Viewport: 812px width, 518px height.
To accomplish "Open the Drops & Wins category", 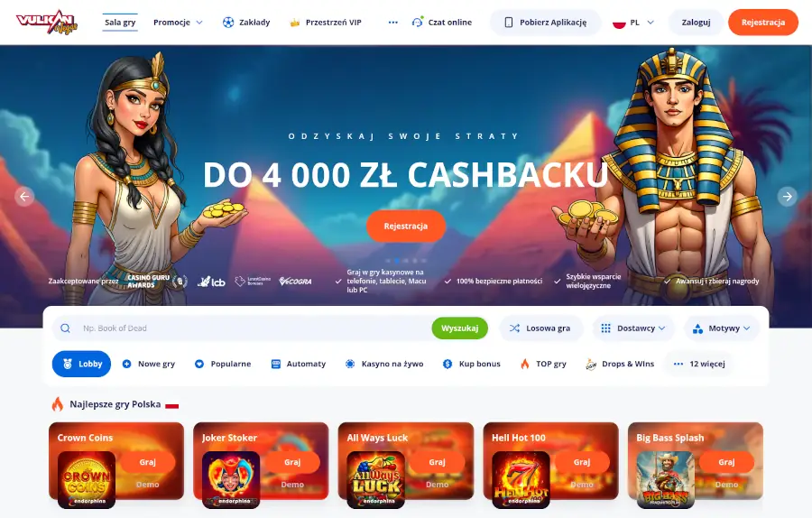I will 620,364.
